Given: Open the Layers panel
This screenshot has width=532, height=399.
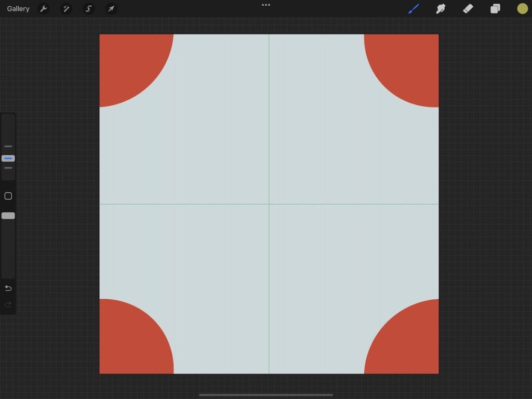Looking at the screenshot, I should pyautogui.click(x=495, y=8).
